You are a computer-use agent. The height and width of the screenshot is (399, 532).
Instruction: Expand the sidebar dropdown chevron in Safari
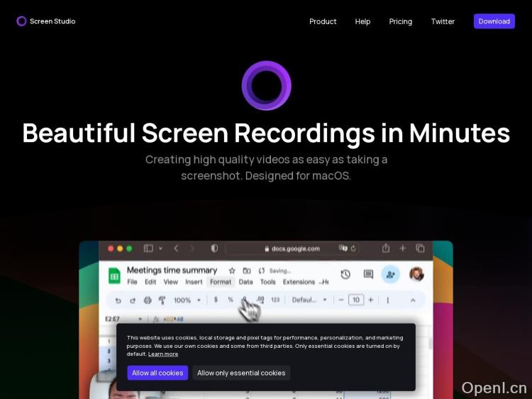pos(160,248)
